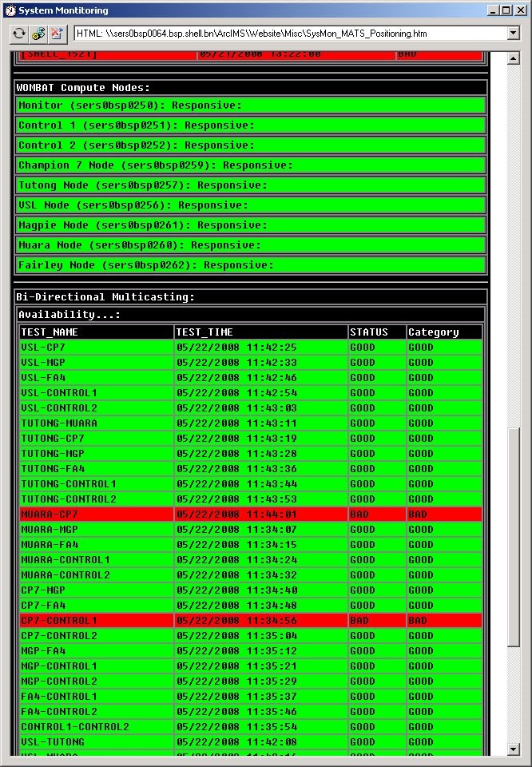The height and width of the screenshot is (767, 532).
Task: Maximize the System Montitoring window
Action: click(x=506, y=10)
